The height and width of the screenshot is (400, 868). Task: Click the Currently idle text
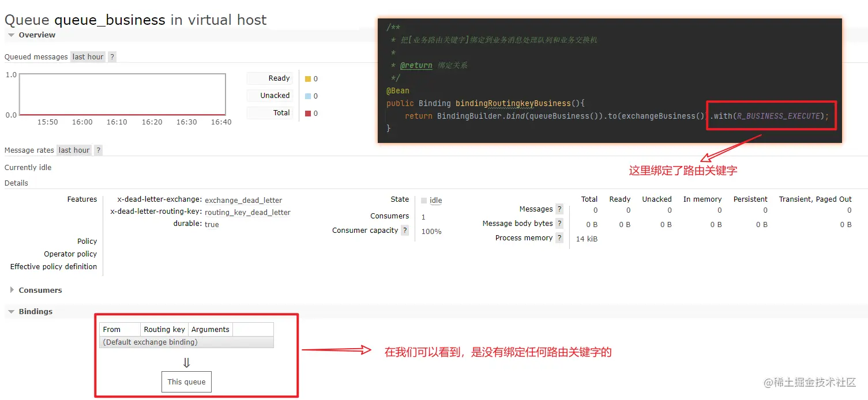click(28, 168)
